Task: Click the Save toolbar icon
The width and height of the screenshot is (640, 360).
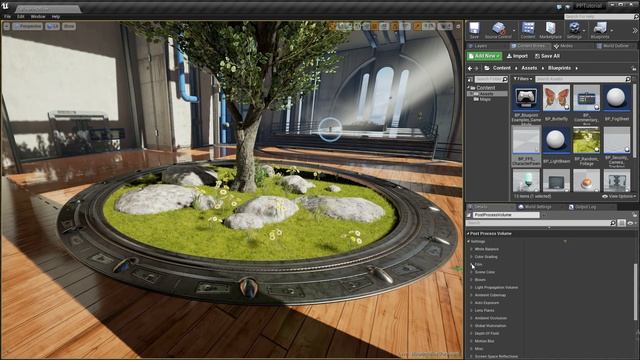Action: pos(474,30)
